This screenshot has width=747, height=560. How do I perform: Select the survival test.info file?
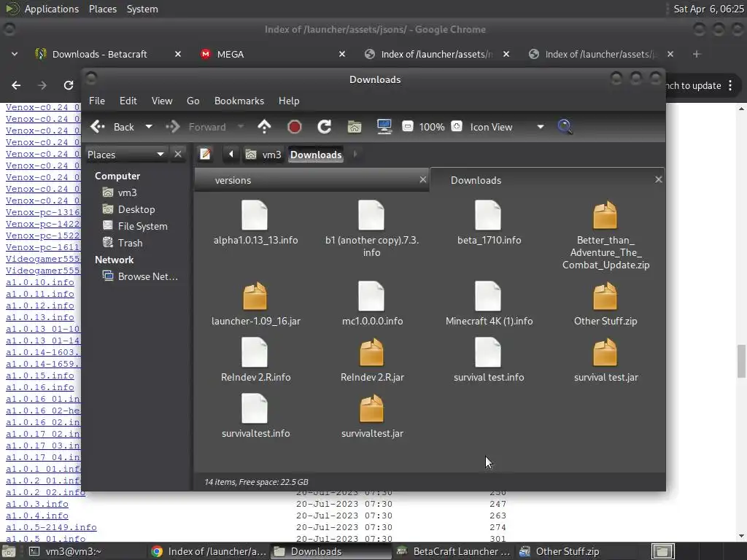(x=488, y=359)
